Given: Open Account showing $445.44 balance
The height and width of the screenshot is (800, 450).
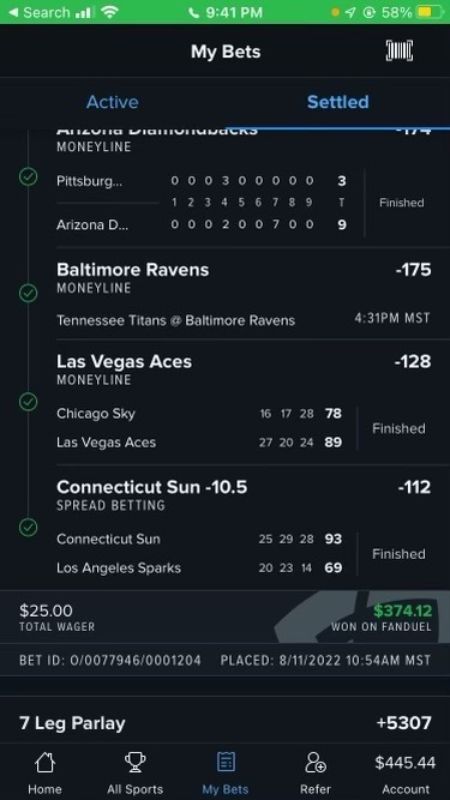Looking at the screenshot, I should [405, 774].
